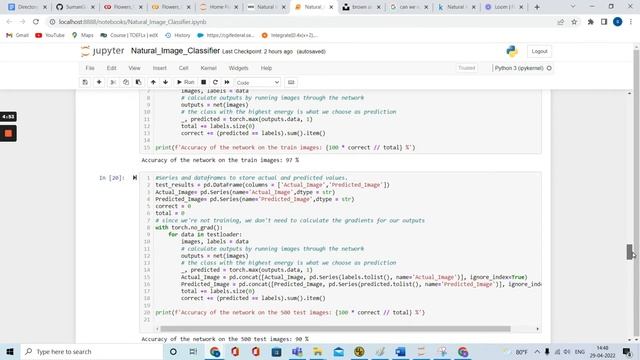Open the Kernel menu
The width and height of the screenshot is (640, 360).
pos(208,68)
